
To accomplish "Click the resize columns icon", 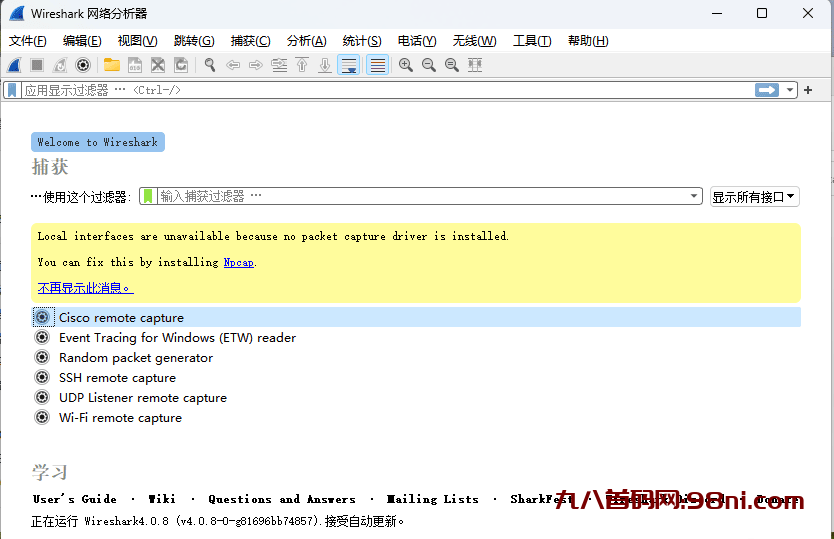I will click(x=475, y=65).
